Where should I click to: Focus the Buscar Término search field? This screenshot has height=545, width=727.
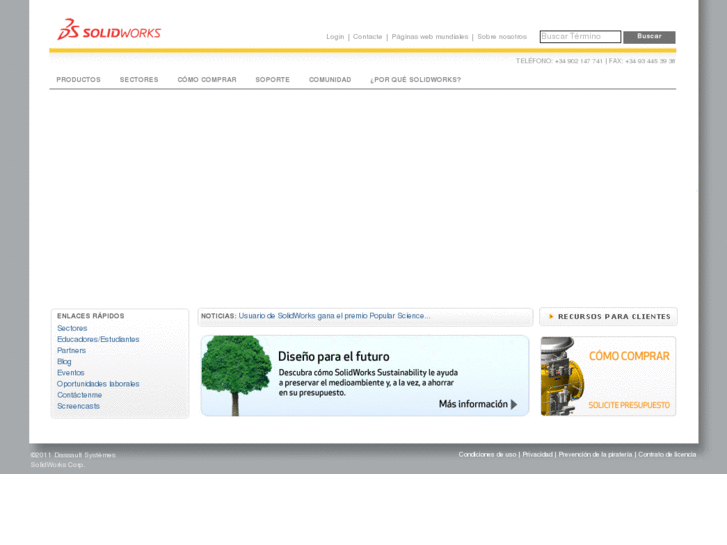[580, 37]
